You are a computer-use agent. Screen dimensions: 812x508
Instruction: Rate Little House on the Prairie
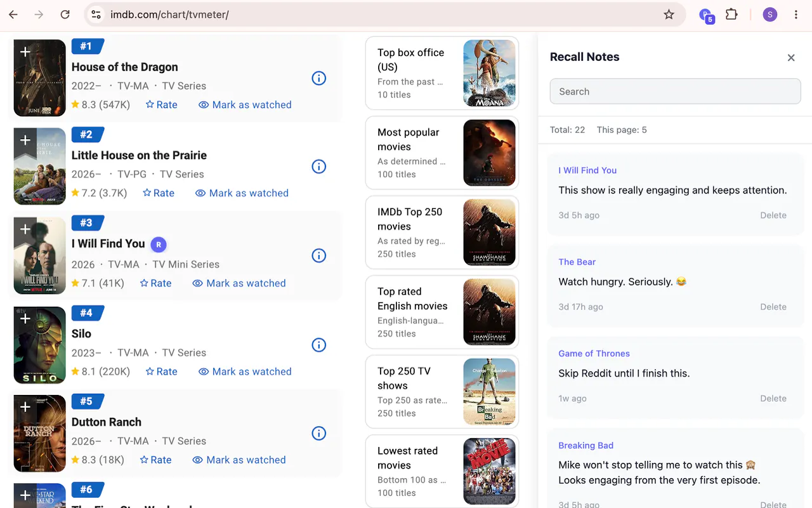pos(158,193)
